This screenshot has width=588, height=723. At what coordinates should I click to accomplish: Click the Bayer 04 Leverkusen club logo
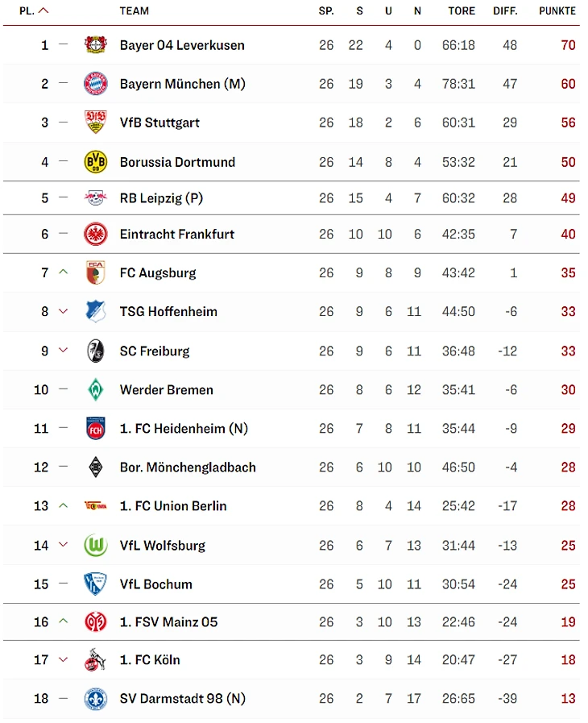[96, 45]
